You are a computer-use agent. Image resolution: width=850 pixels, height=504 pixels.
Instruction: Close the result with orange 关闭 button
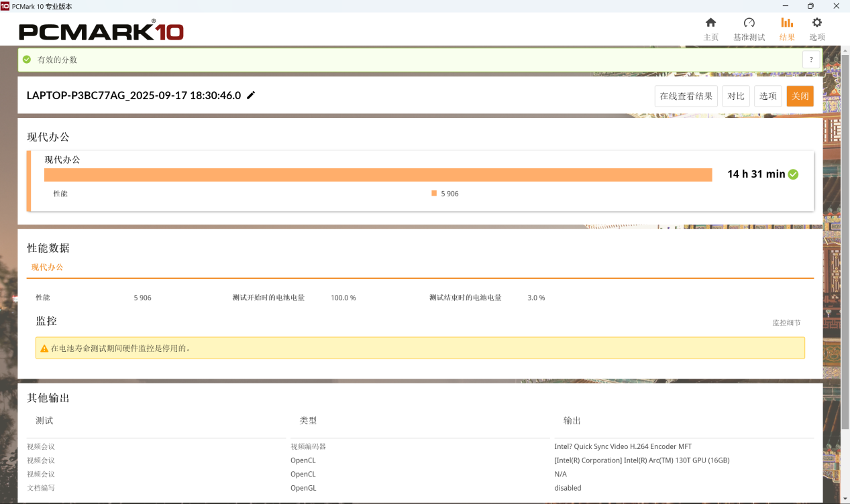coord(800,96)
